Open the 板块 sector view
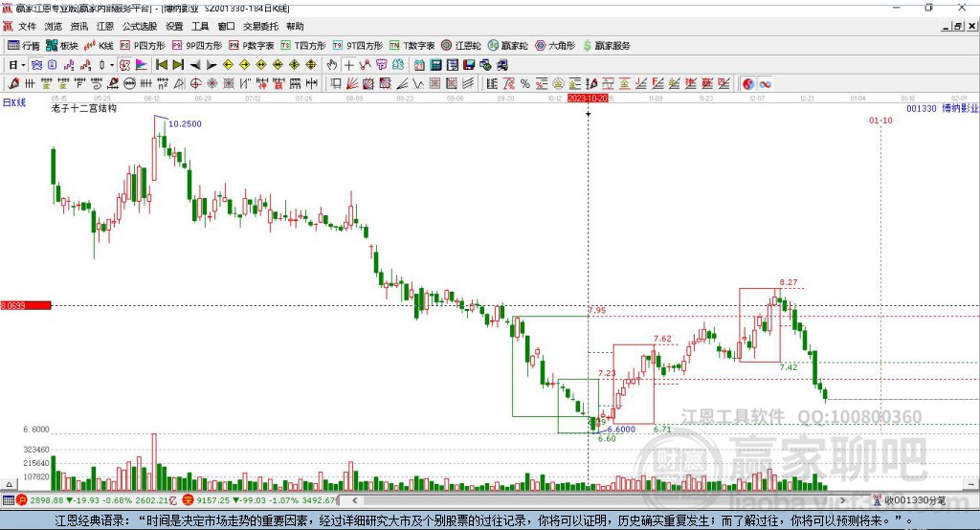The height and width of the screenshot is (530, 980). tap(61, 46)
